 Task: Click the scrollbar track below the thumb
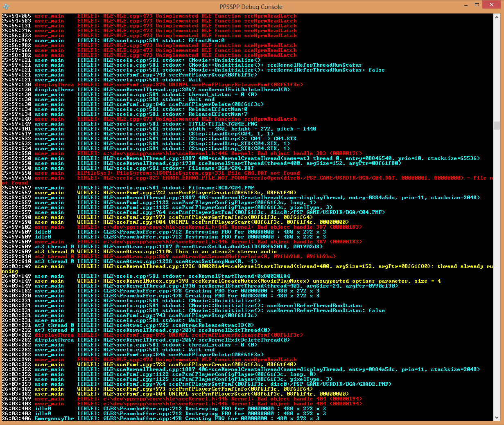pyautogui.click(x=497, y=266)
